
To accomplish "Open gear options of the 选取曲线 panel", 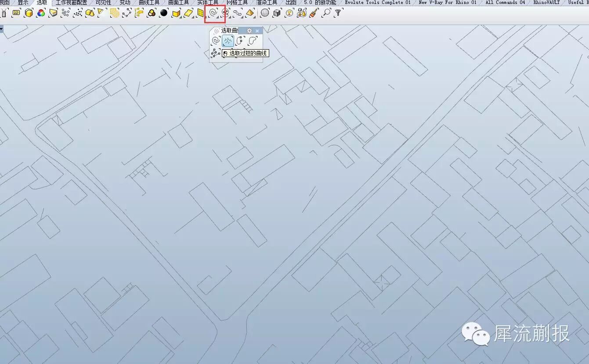I will [x=249, y=31].
